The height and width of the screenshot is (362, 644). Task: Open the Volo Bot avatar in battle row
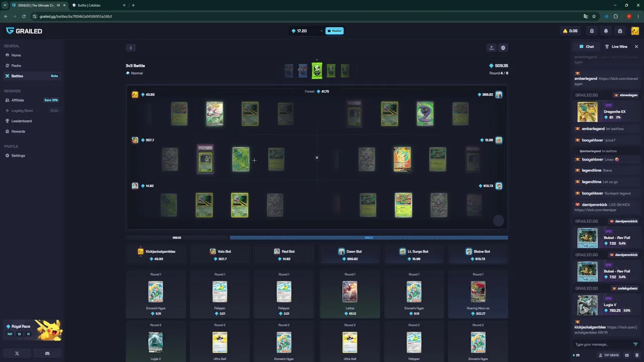[135, 140]
